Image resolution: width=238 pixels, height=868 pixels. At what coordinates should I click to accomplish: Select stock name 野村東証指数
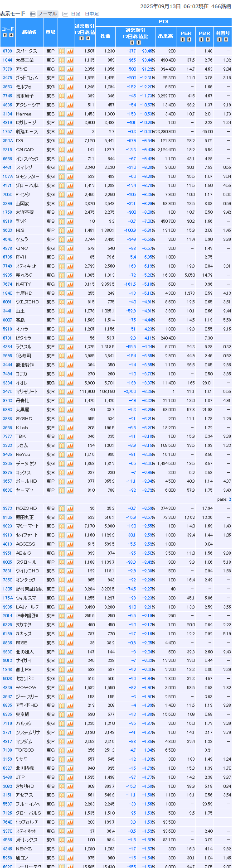(x=29, y=589)
